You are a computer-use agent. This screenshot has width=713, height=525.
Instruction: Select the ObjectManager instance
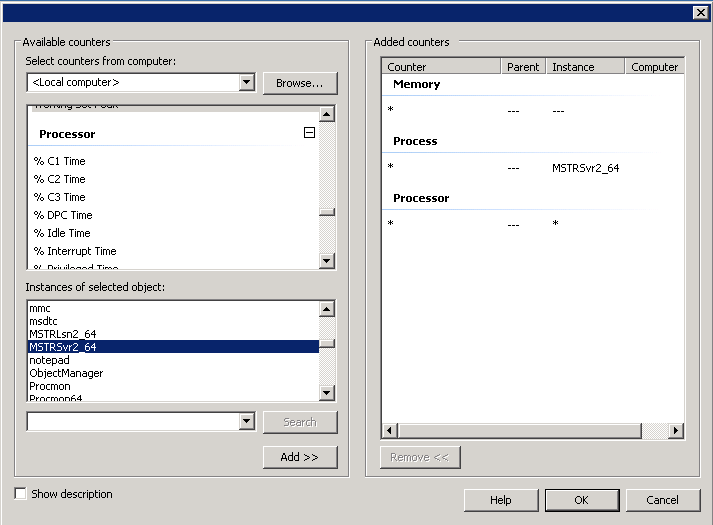coord(66,373)
